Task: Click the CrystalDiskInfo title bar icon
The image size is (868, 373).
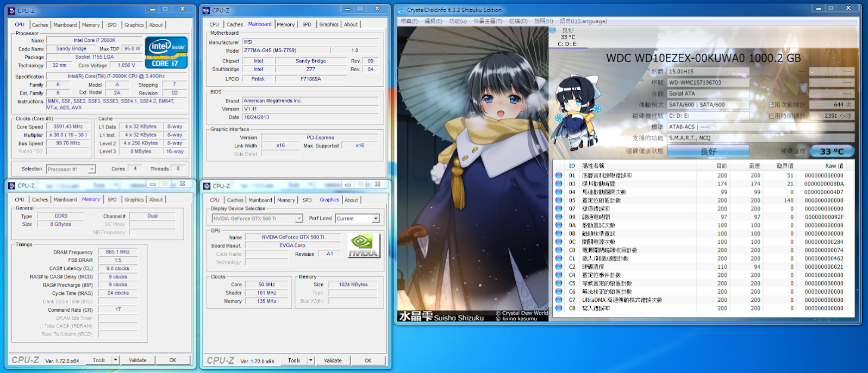Action: coord(401,10)
